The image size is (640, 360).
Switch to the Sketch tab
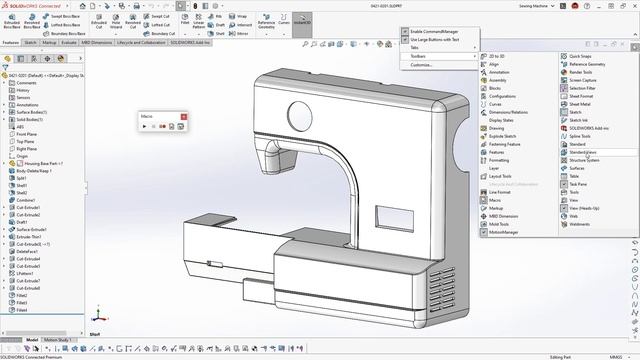pyautogui.click(x=30, y=42)
